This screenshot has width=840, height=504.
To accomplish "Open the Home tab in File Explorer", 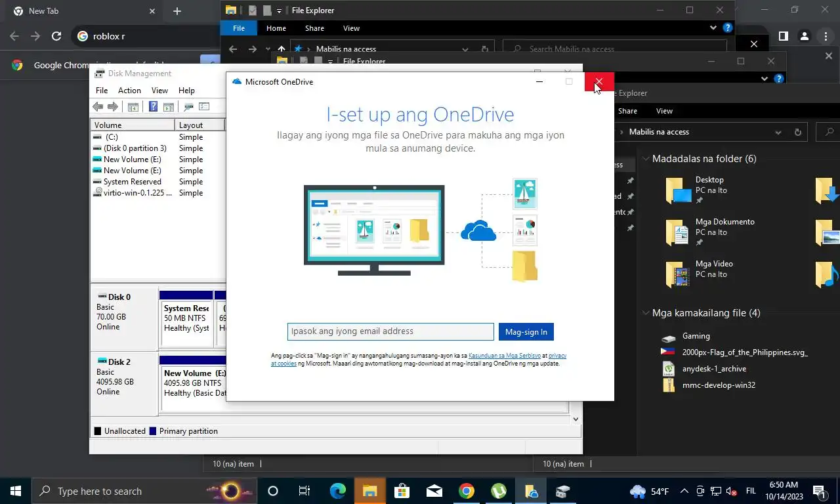I will pyautogui.click(x=276, y=28).
